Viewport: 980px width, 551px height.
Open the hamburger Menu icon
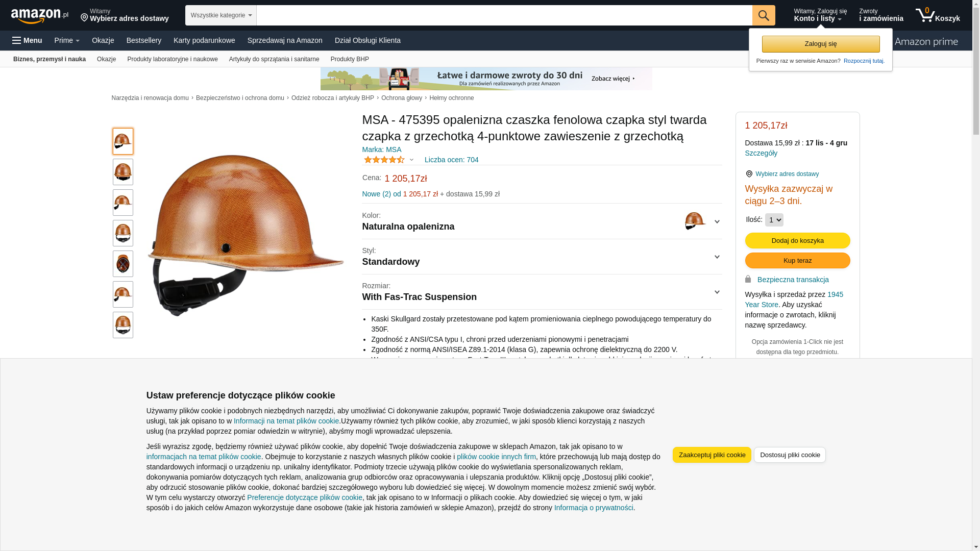[x=17, y=40]
